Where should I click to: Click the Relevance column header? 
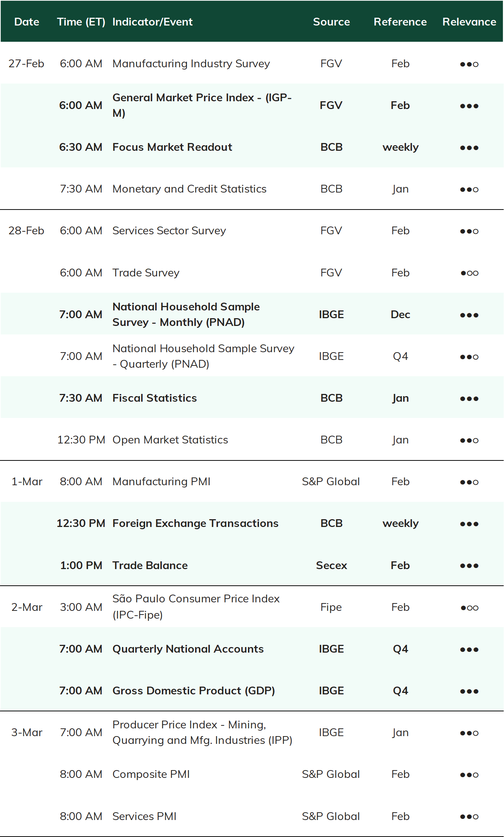(469, 22)
